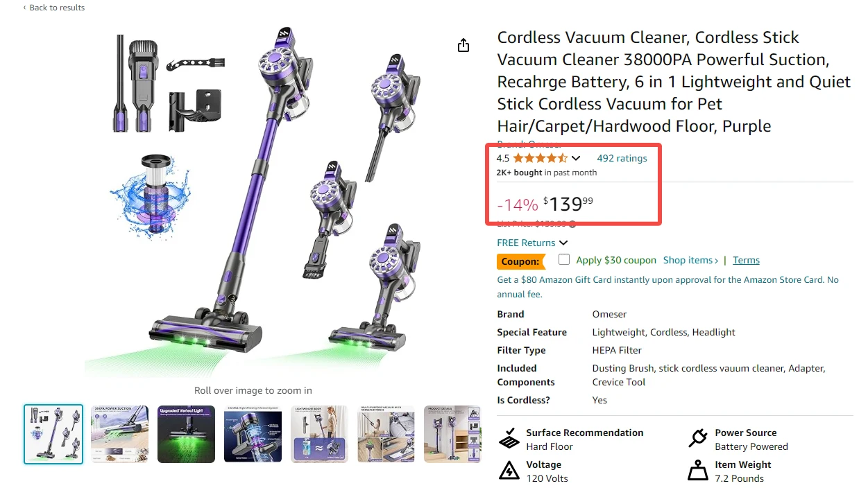The height and width of the screenshot is (488, 868).
Task: Click the share icon above product image
Action: pyautogui.click(x=463, y=46)
